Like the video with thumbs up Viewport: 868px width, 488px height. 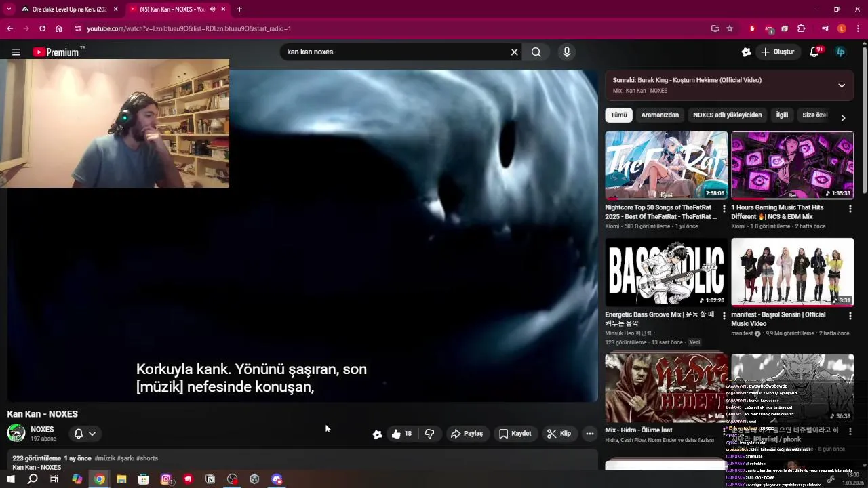401,434
